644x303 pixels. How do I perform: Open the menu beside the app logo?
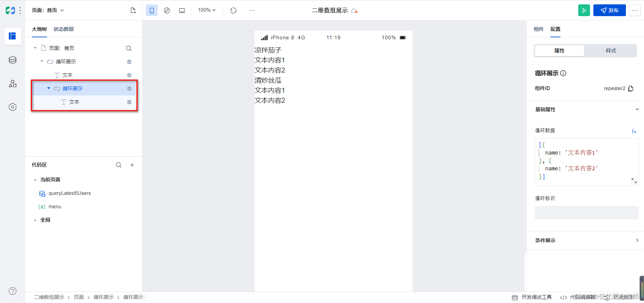[x=20, y=10]
